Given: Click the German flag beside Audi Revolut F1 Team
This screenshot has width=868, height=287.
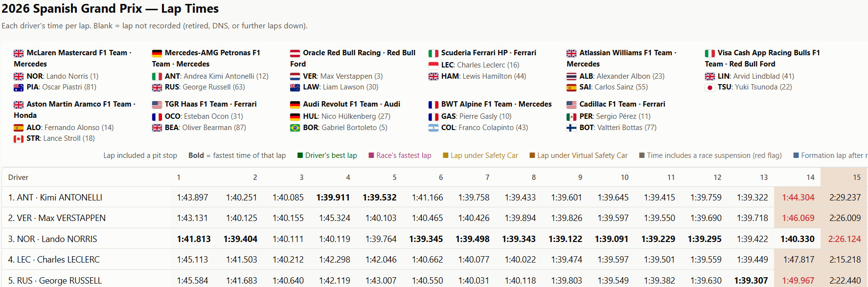Looking at the screenshot, I should click(x=295, y=105).
